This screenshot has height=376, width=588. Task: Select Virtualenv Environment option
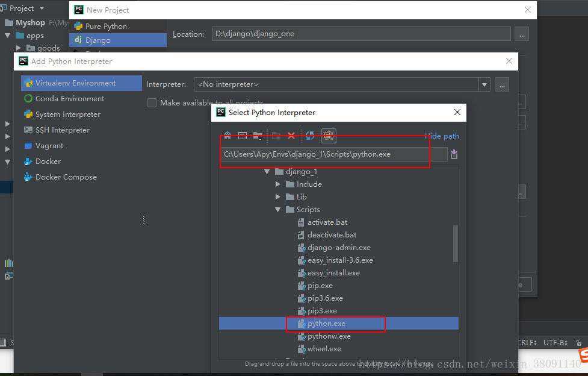click(81, 83)
